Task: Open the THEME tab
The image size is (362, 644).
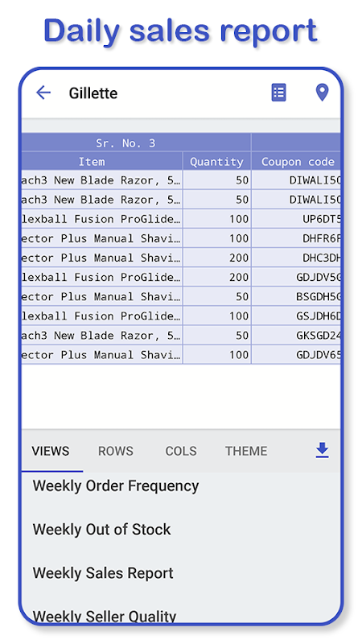Action: click(246, 451)
